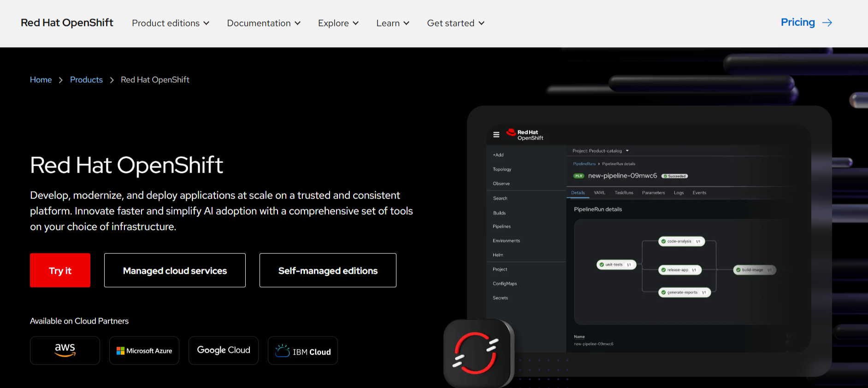The height and width of the screenshot is (388, 868).
Task: Open Project in the console preview sidebar
Action: click(500, 269)
